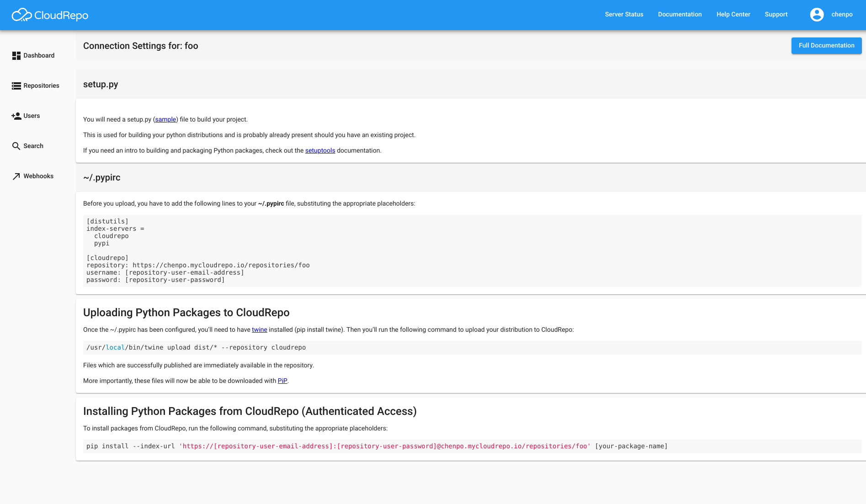Open the Support page
The width and height of the screenshot is (866, 504).
(x=776, y=15)
